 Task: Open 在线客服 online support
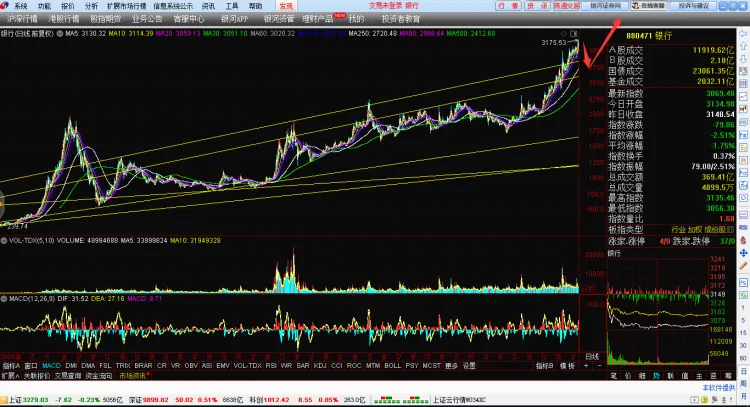pyautogui.click(x=649, y=6)
